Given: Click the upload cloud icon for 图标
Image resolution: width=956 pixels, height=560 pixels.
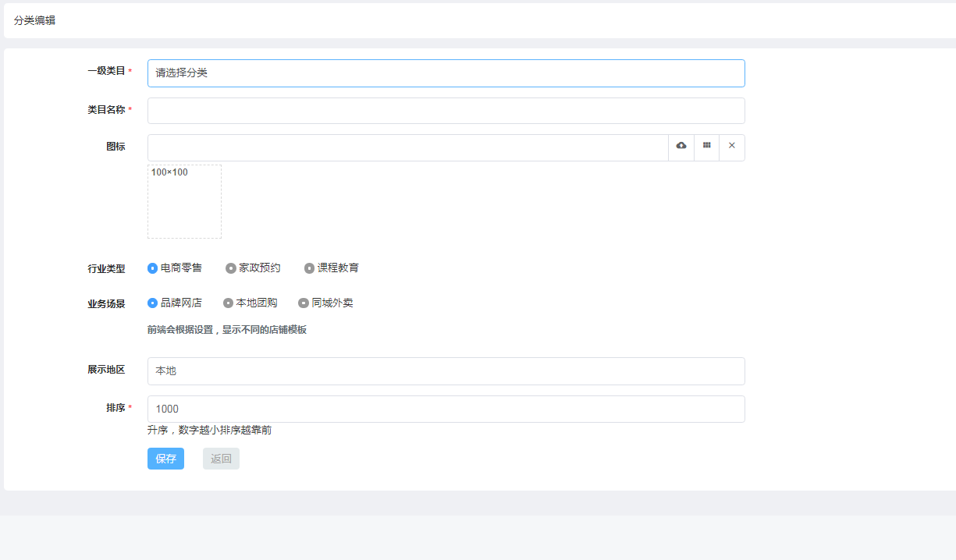Looking at the screenshot, I should (681, 147).
